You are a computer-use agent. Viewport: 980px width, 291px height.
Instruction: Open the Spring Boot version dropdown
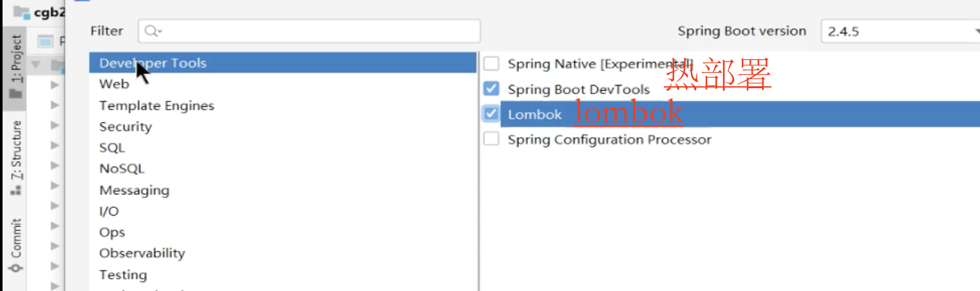(x=900, y=31)
